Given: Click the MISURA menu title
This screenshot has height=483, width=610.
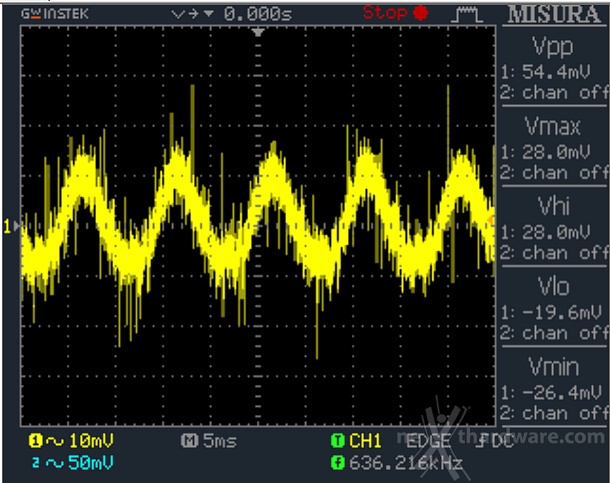Looking at the screenshot, I should click(554, 14).
